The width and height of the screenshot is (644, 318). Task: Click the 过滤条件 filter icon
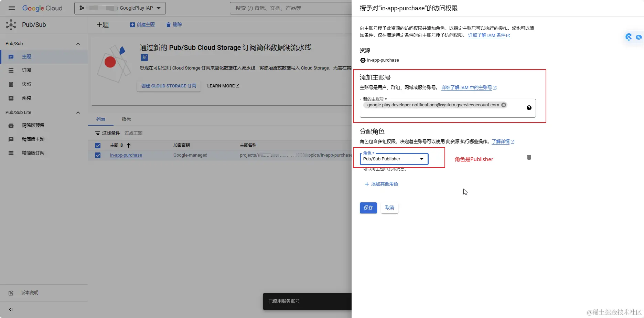(98, 133)
